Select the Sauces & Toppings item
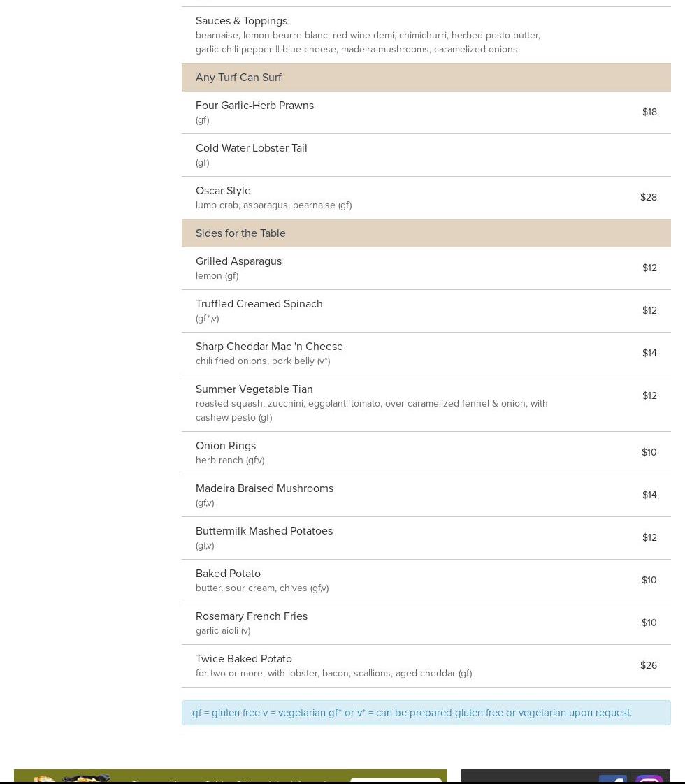Screen dimensions: 685x784 click(x=241, y=21)
